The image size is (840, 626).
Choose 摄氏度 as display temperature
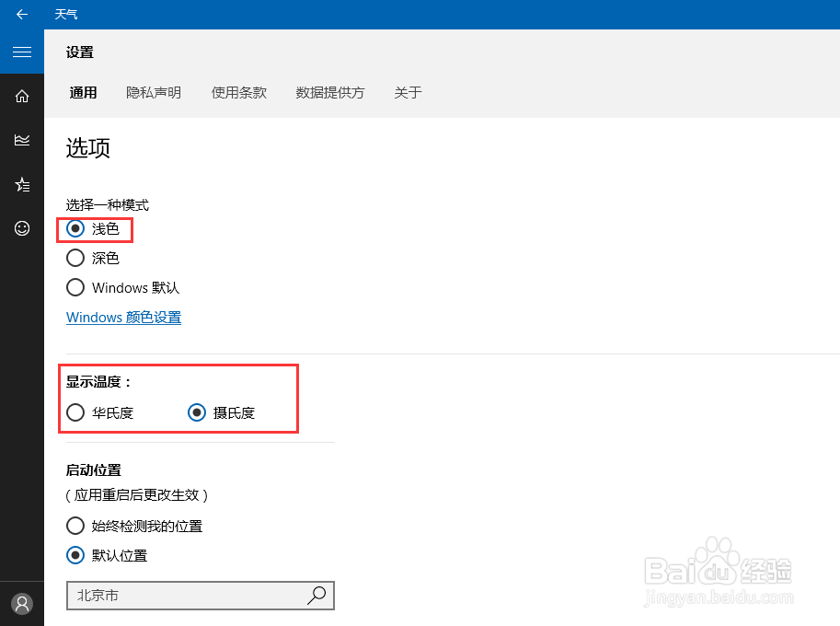pos(197,412)
